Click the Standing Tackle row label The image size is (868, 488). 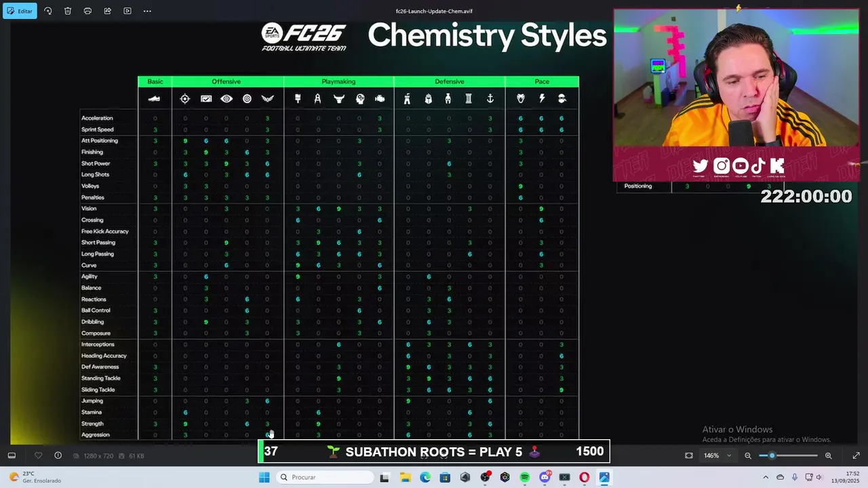100,378
